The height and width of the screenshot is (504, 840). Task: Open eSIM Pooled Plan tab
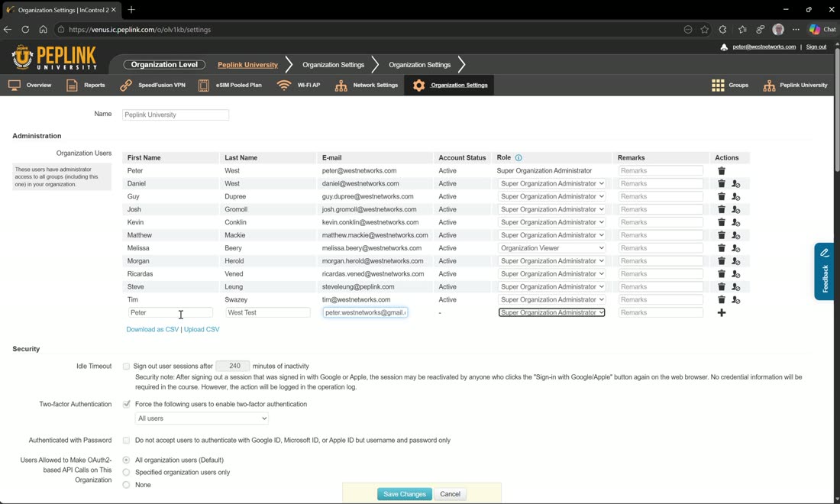[x=230, y=86]
